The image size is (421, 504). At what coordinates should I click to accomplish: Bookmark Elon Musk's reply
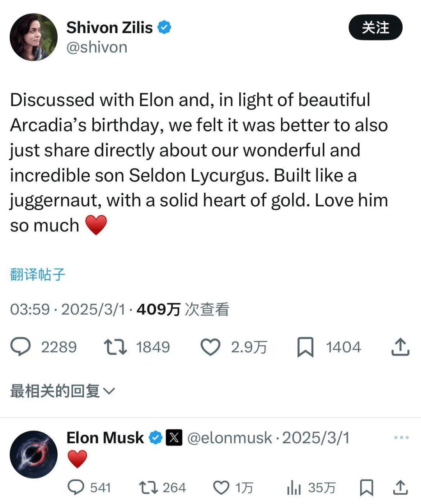pos(366,487)
